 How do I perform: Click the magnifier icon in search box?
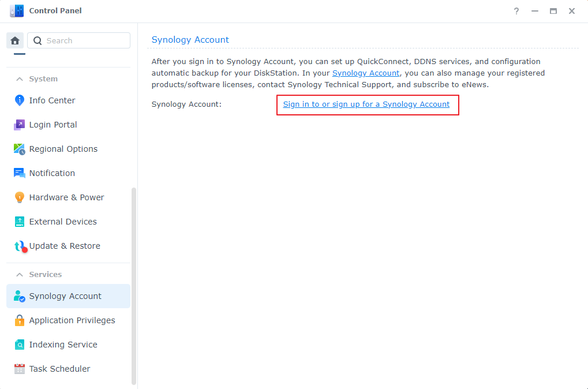click(38, 40)
